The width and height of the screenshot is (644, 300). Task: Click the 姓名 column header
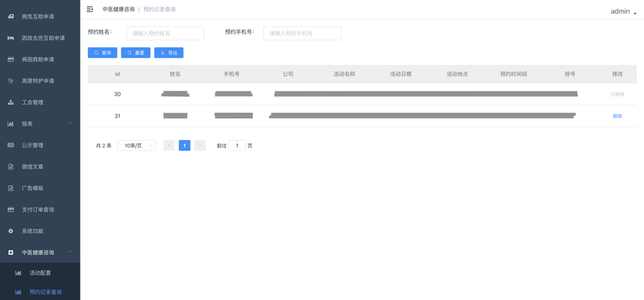(x=175, y=74)
